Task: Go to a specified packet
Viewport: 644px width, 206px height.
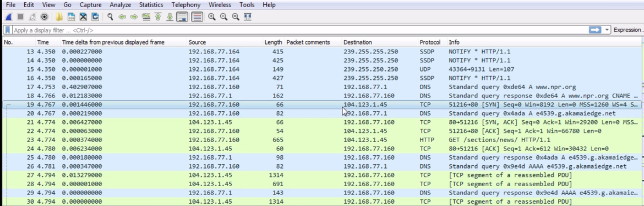Action: (146, 17)
